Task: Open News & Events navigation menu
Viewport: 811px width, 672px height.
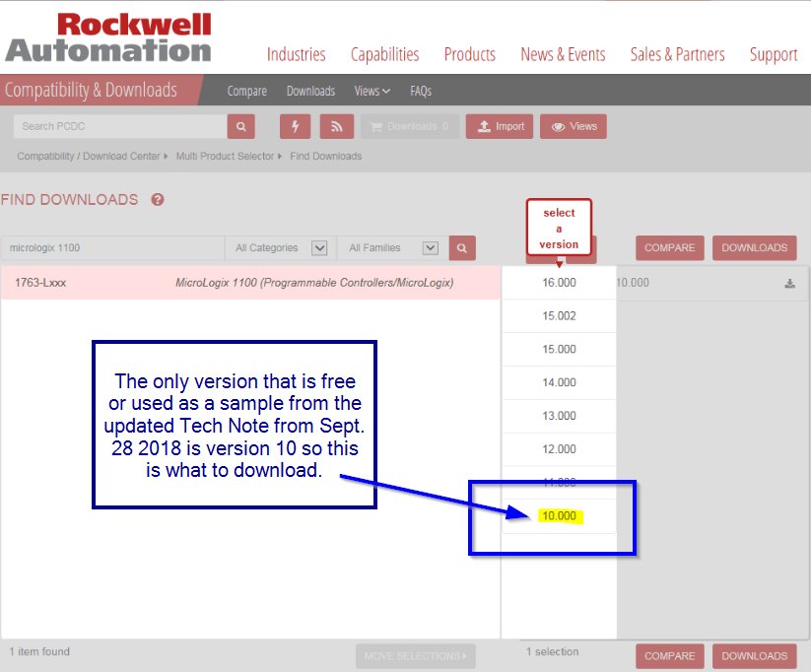Action: tap(563, 54)
